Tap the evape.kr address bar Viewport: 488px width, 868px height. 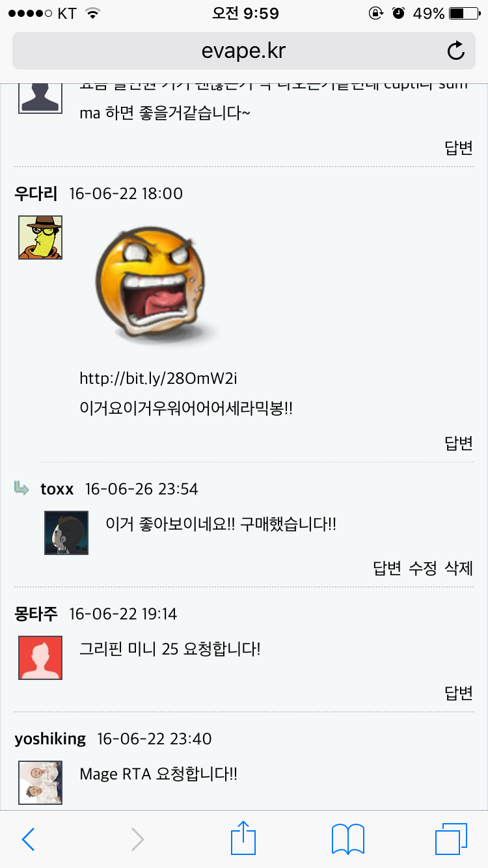(x=244, y=50)
